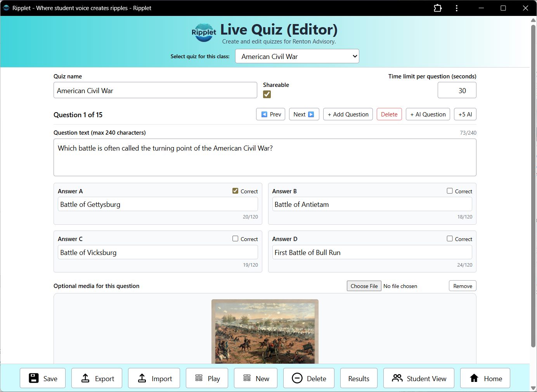537x392 pixels.
Task: Click Choose File for question media
Action: (x=364, y=286)
